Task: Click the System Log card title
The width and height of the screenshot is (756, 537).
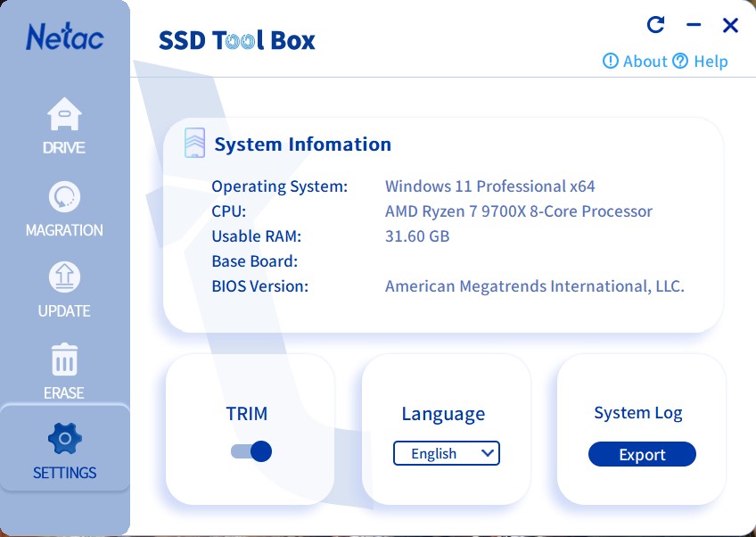Action: (638, 413)
